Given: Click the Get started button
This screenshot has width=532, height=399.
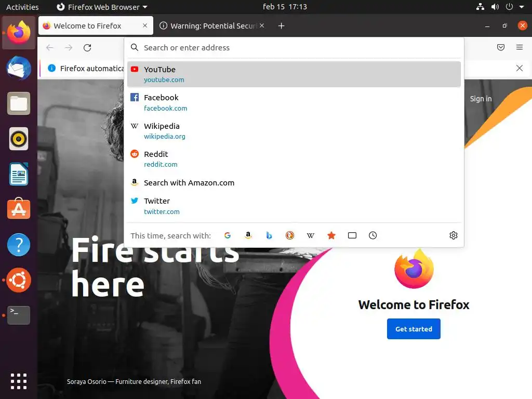Looking at the screenshot, I should click(414, 329).
